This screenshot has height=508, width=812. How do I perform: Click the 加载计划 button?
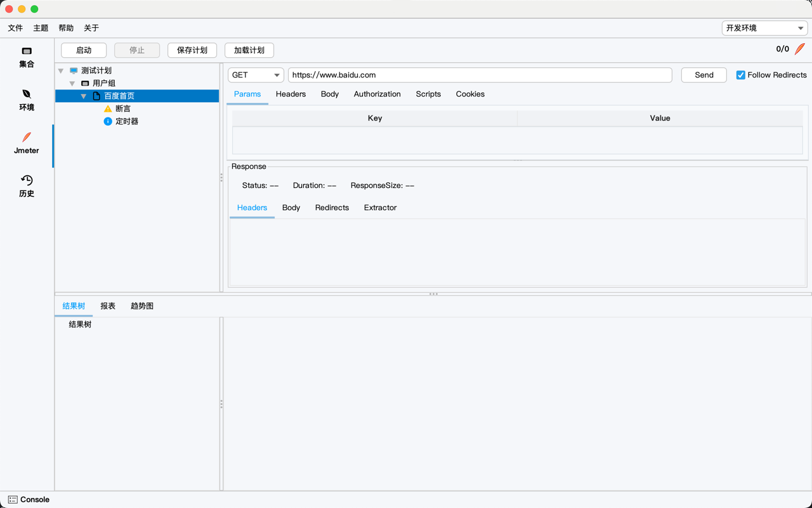click(249, 50)
